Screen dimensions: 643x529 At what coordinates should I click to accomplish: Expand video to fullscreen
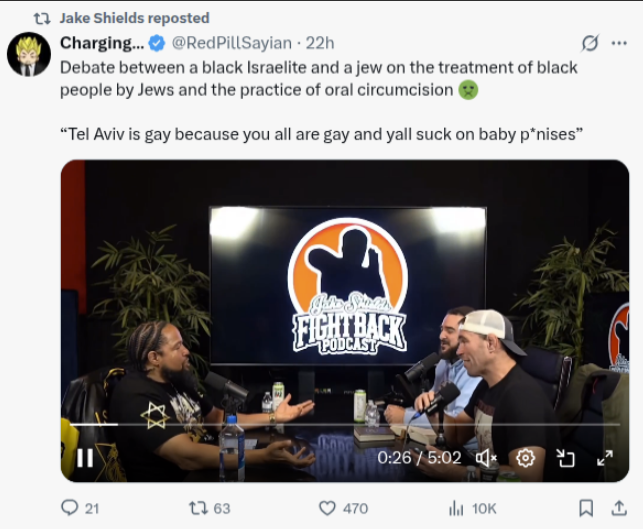tap(605, 458)
